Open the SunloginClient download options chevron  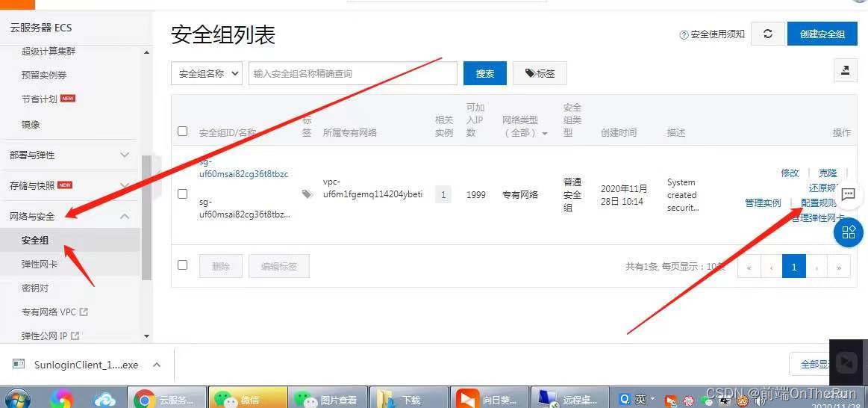(157, 365)
